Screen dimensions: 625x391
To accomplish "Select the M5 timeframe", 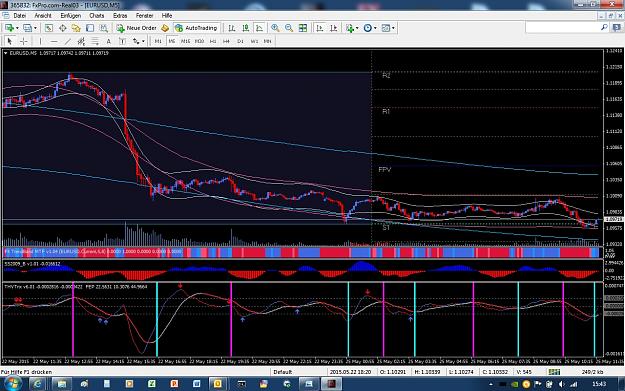I will pyautogui.click(x=172, y=41).
